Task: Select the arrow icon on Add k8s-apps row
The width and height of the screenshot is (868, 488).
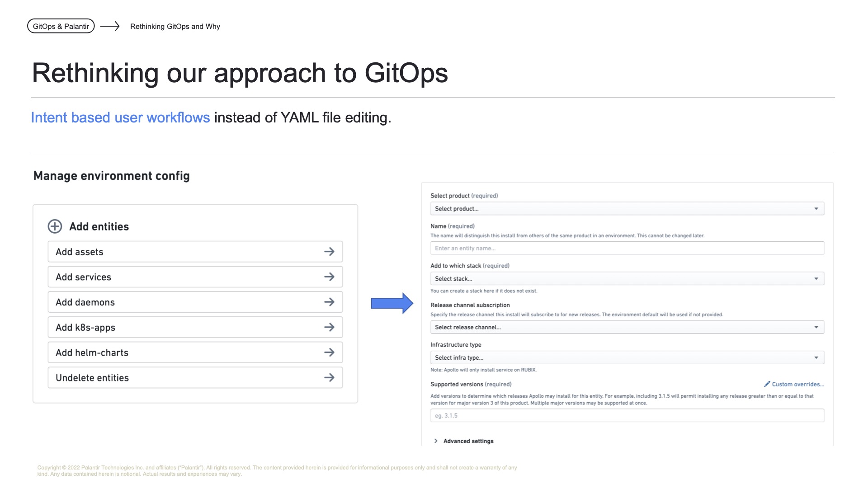Action: pos(330,327)
